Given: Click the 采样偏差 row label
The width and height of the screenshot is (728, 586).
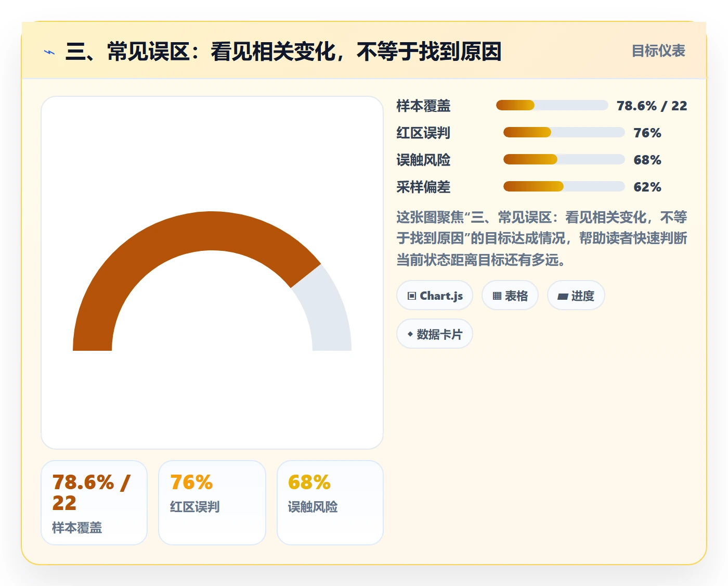Looking at the screenshot, I should [423, 187].
